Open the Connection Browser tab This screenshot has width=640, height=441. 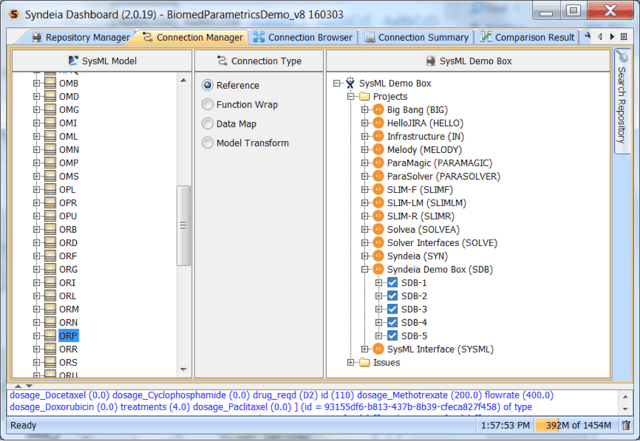click(302, 37)
